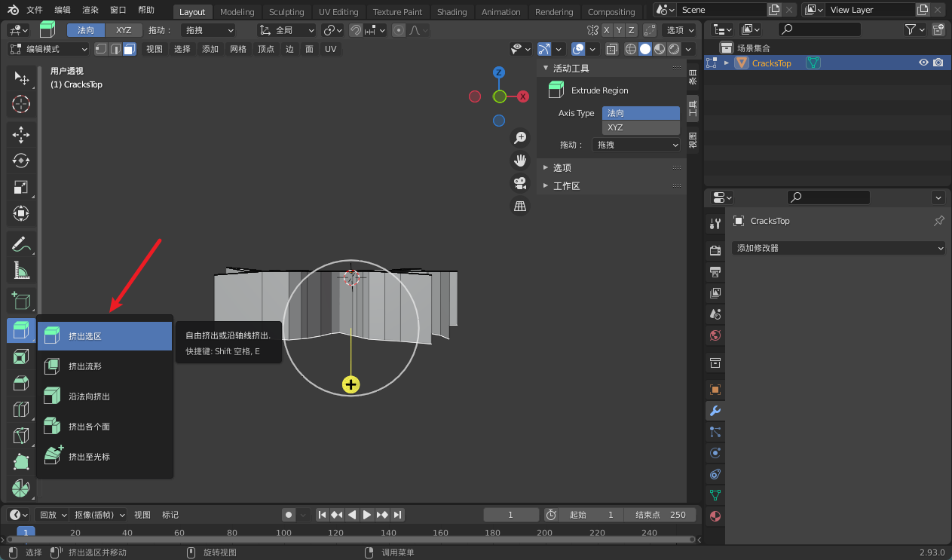Viewport: 952px width, 560px height.
Task: Select the Scale tool in the toolbar
Action: click(x=21, y=187)
